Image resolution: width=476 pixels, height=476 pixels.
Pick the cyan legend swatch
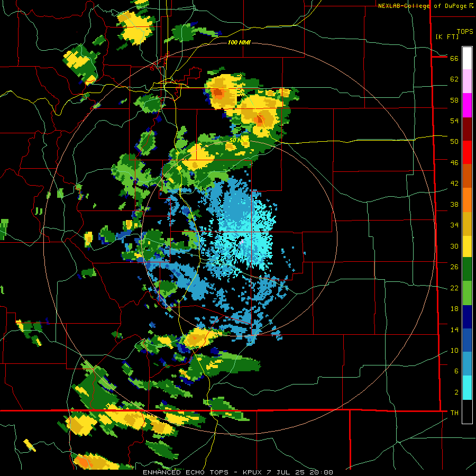pos(467,388)
